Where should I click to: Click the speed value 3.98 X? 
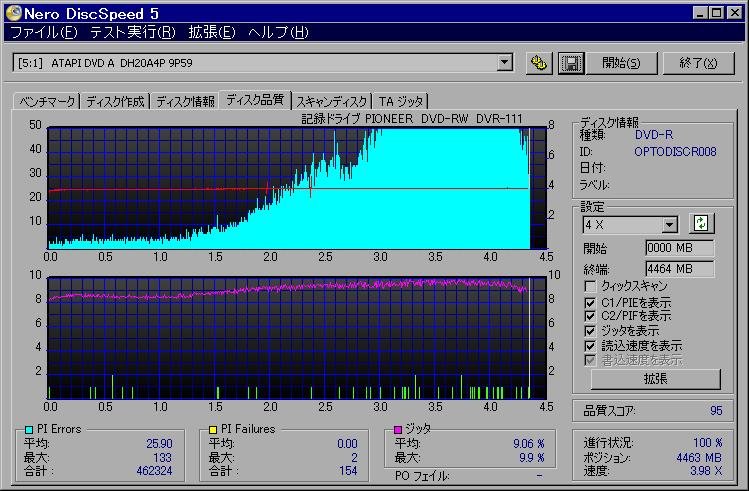click(706, 471)
